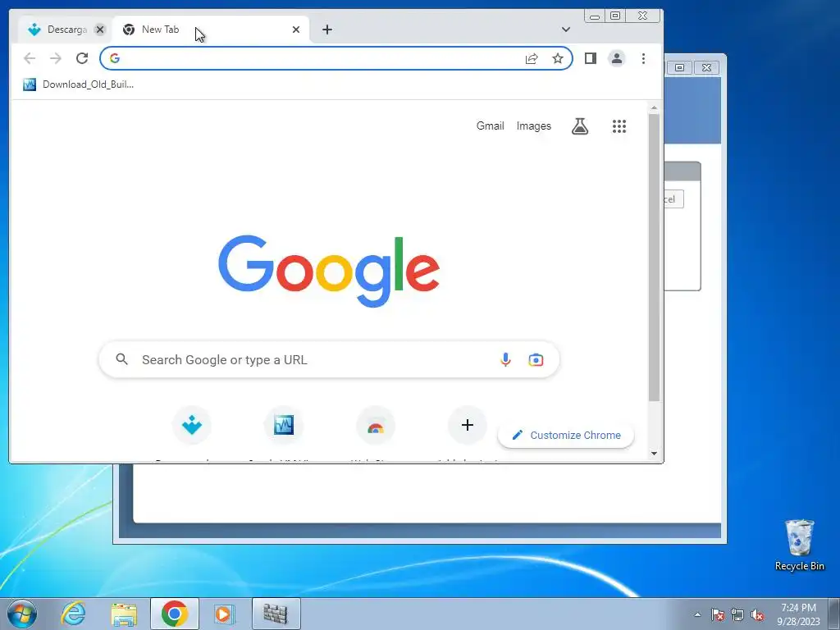The width and height of the screenshot is (840, 630).
Task: Click Customize Chrome button
Action: [x=566, y=435]
